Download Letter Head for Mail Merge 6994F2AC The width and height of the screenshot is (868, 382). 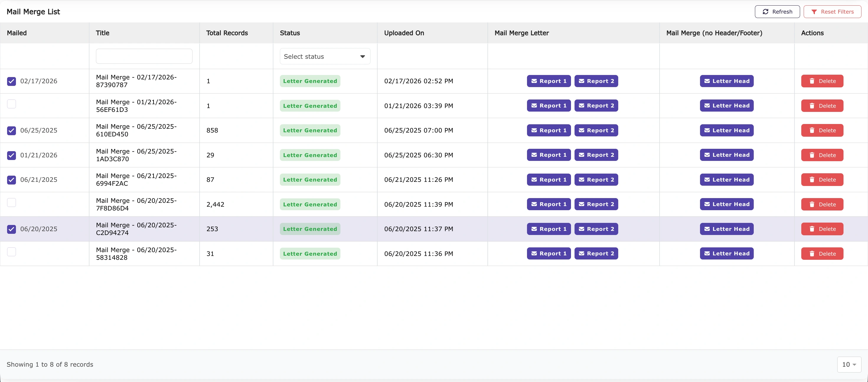pyautogui.click(x=727, y=179)
